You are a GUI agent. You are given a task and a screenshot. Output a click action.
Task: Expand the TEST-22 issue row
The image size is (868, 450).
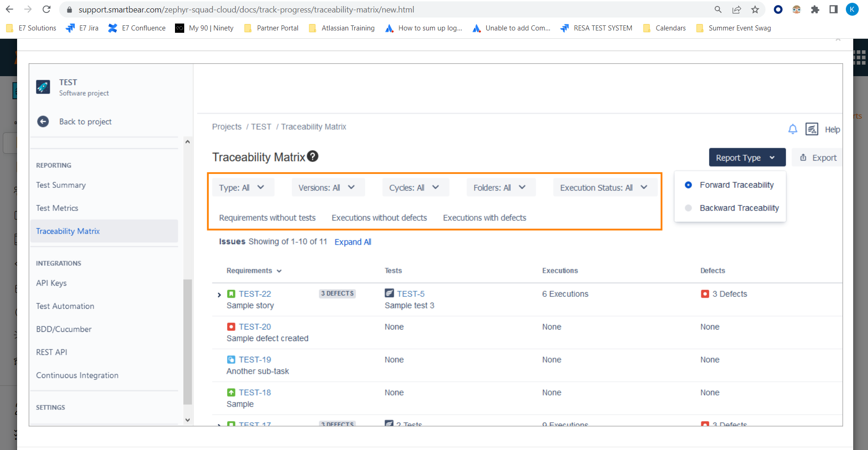218,294
